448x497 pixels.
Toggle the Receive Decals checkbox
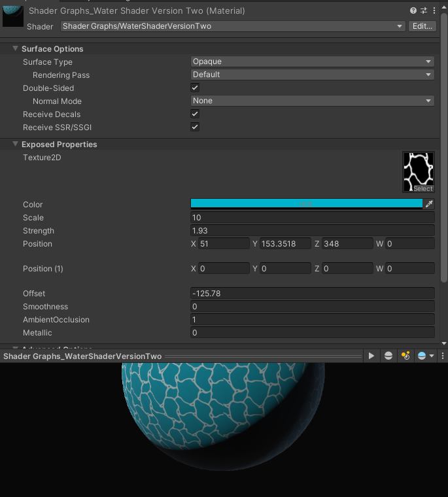point(195,114)
